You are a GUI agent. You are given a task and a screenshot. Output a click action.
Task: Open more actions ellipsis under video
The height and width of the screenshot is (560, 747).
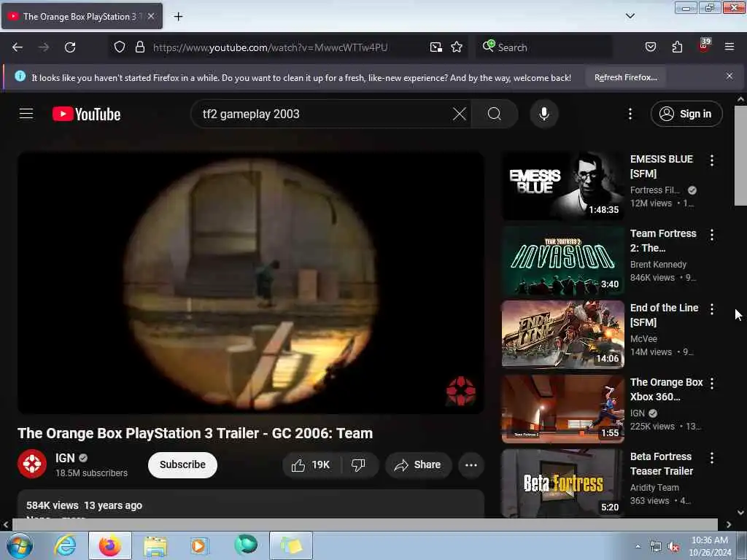(471, 464)
